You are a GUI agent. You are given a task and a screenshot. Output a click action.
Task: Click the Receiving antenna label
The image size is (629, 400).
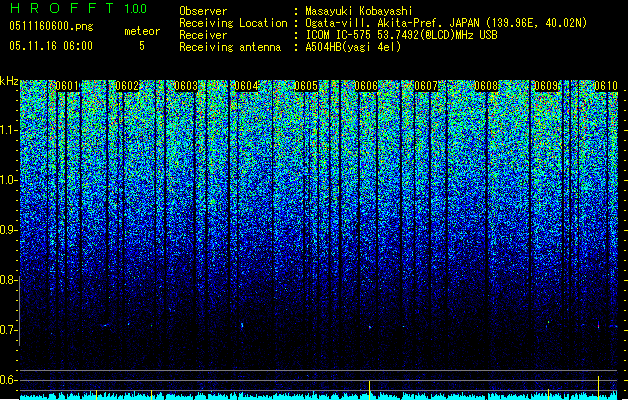click(230, 47)
